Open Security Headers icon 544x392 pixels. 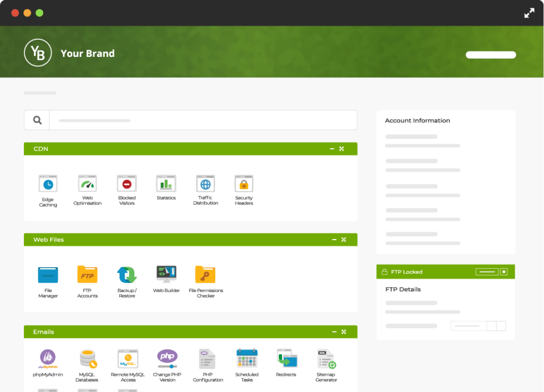244,184
